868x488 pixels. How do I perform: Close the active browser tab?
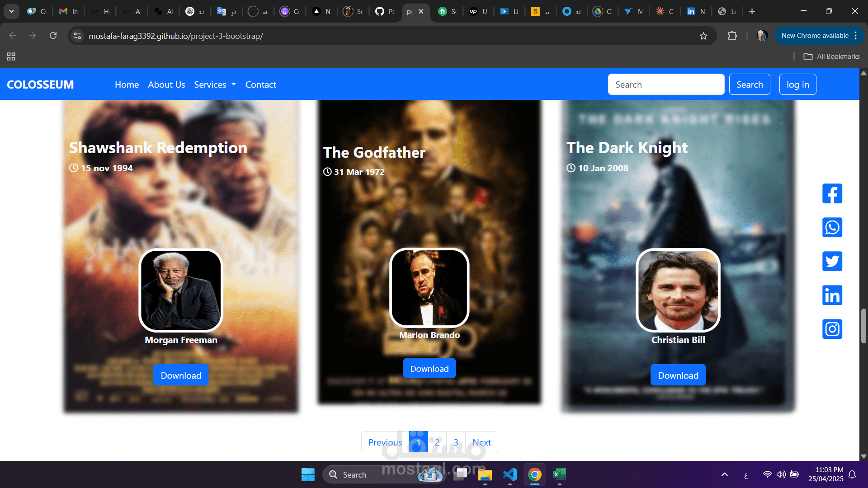click(421, 11)
